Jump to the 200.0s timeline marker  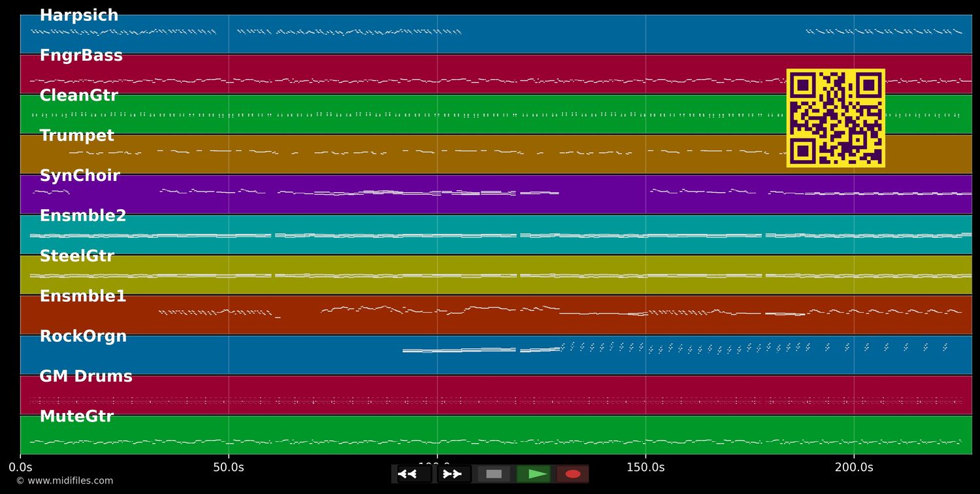(x=854, y=467)
